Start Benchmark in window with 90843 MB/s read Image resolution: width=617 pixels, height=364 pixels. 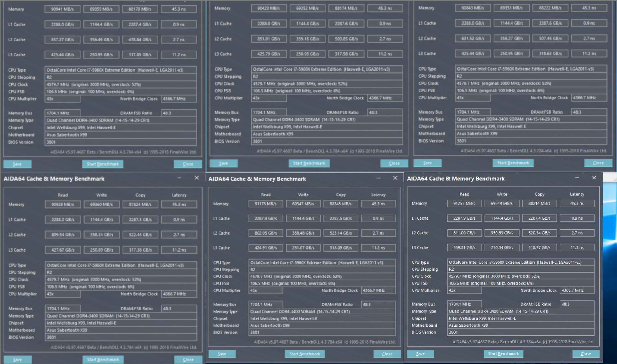[x=513, y=163]
